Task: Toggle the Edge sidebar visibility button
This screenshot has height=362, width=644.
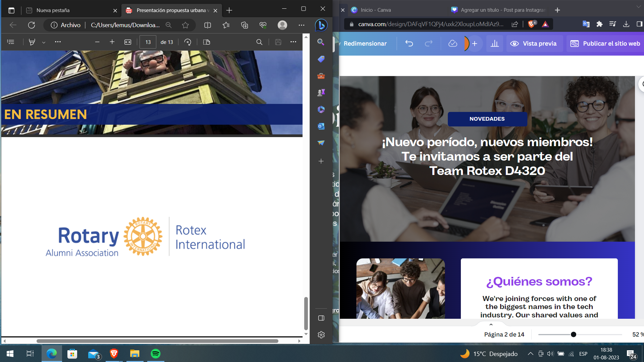Action: [321, 318]
